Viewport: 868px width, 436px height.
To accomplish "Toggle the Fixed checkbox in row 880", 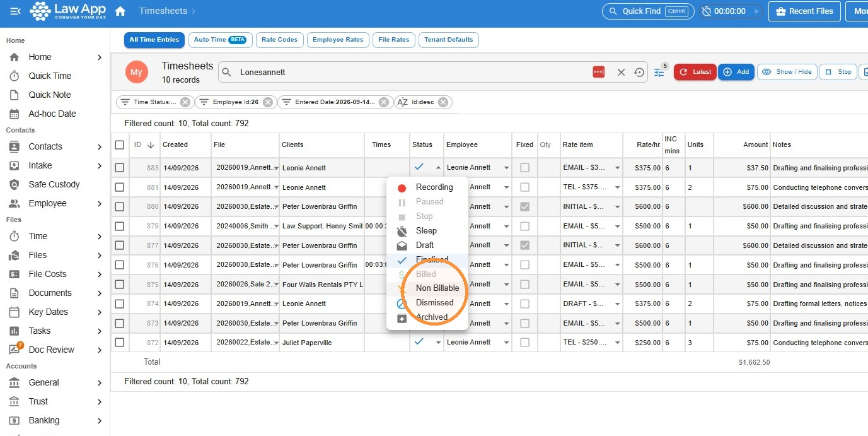I will [524, 206].
